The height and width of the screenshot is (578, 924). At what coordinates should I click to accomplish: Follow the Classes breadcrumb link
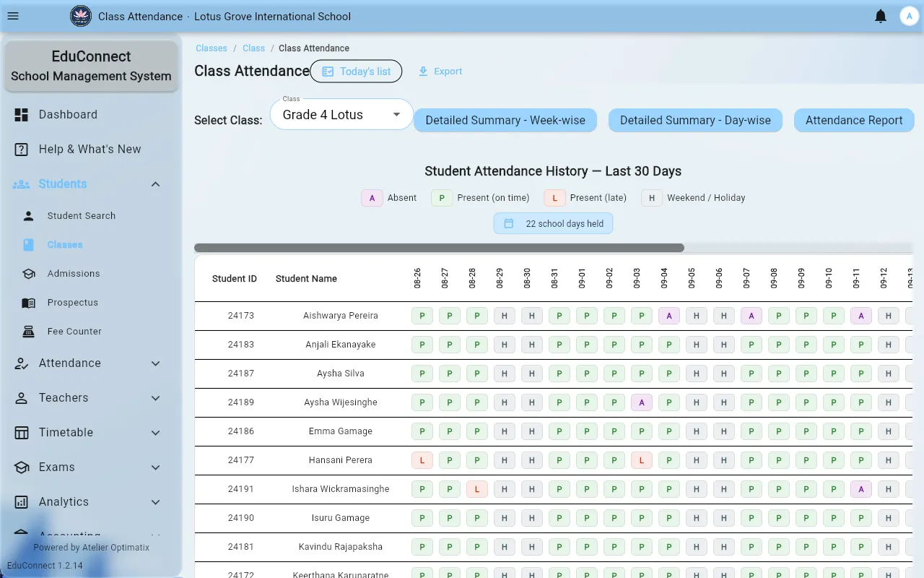click(x=212, y=48)
